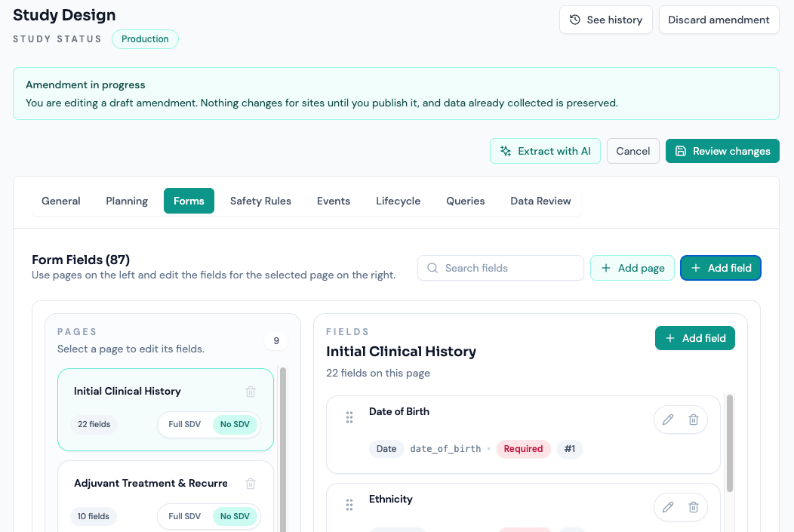
Task: Click Add page button
Action: (632, 268)
